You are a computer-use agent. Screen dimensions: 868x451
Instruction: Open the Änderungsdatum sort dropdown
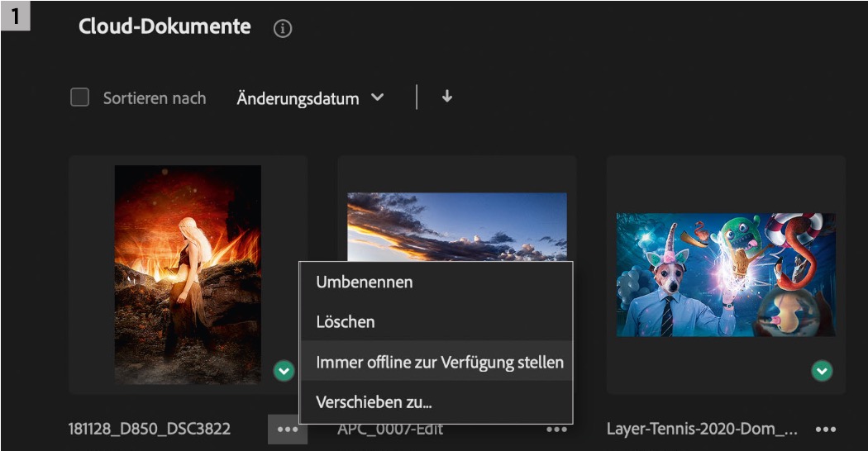tap(298, 98)
